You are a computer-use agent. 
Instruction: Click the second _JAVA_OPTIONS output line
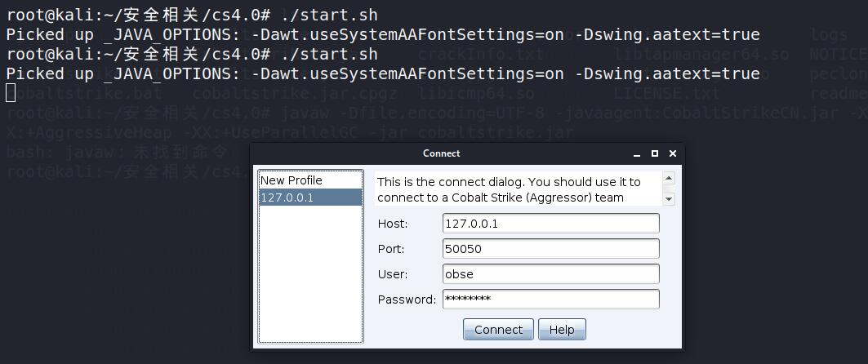tap(382, 73)
